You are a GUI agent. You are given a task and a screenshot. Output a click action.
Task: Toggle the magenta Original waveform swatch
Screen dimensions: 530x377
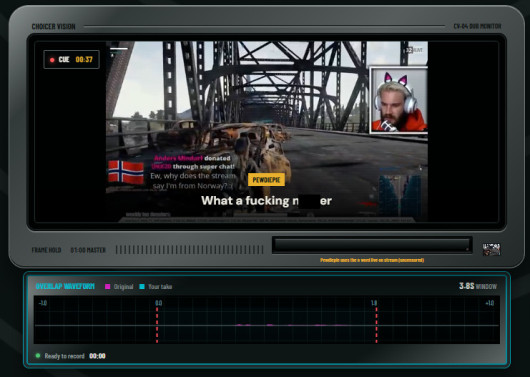click(x=108, y=286)
